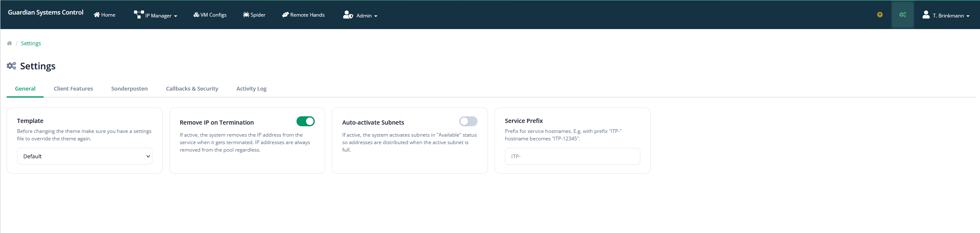Click the VM Configs menu label
The image size is (980, 233).
pos(213,15)
